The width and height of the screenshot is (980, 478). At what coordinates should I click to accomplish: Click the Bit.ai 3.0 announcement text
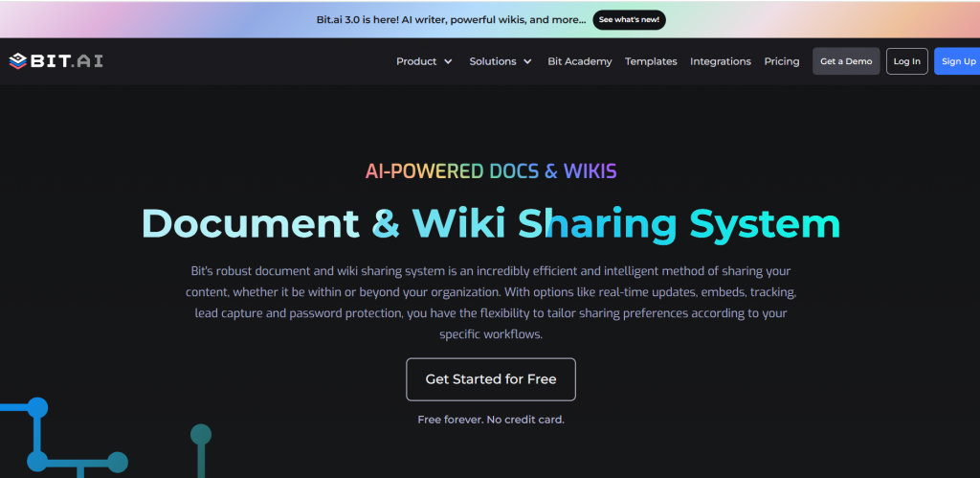[452, 20]
